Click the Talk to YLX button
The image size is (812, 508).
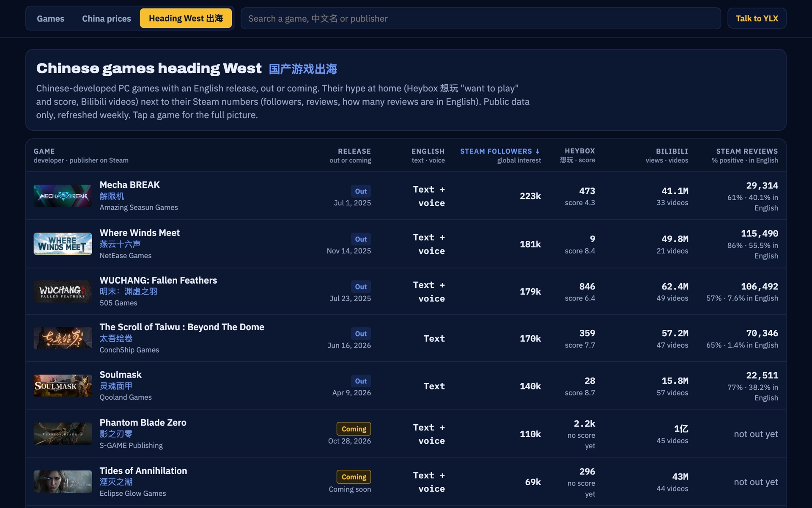click(x=757, y=18)
